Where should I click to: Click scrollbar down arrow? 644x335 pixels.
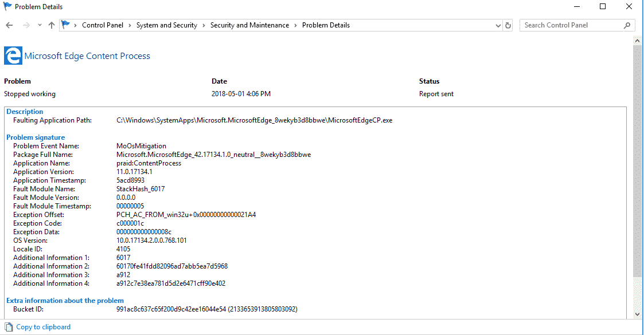point(638,314)
